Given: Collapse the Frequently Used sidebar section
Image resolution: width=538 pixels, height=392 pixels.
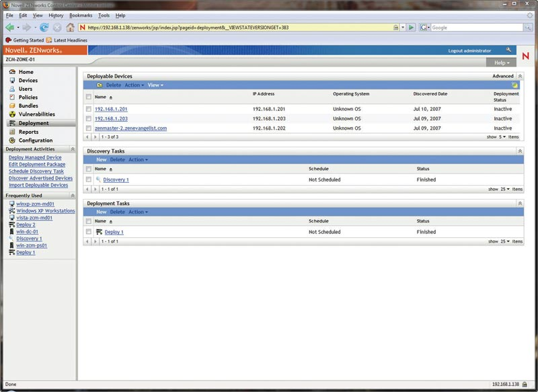Looking at the screenshot, I should point(73,196).
